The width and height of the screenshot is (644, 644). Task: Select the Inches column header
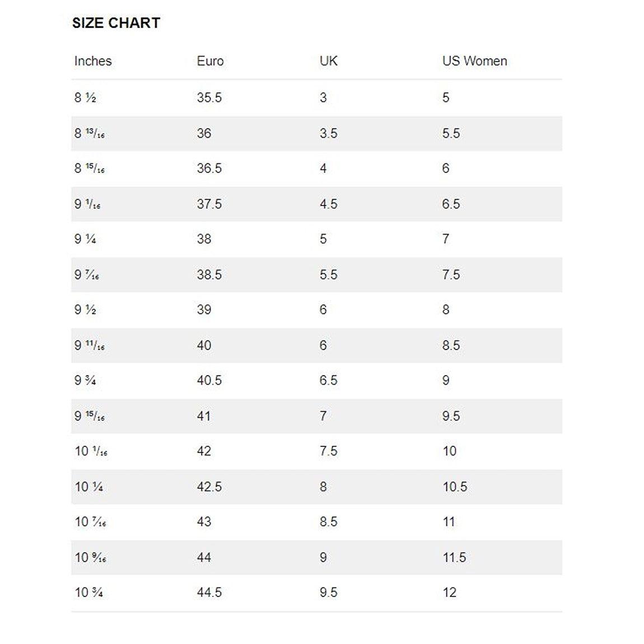click(x=93, y=61)
